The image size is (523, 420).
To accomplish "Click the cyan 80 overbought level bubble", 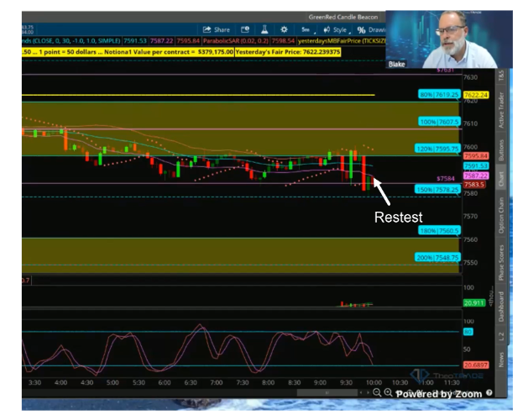I will (x=468, y=332).
